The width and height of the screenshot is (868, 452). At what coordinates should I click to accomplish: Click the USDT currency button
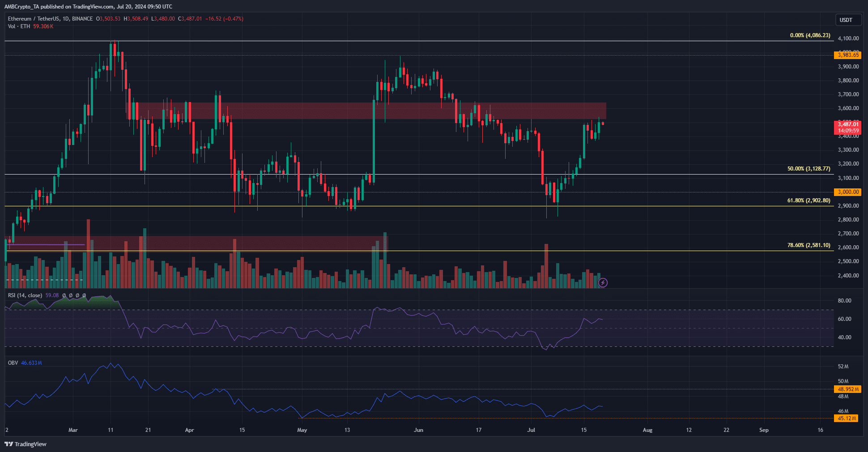(848, 20)
